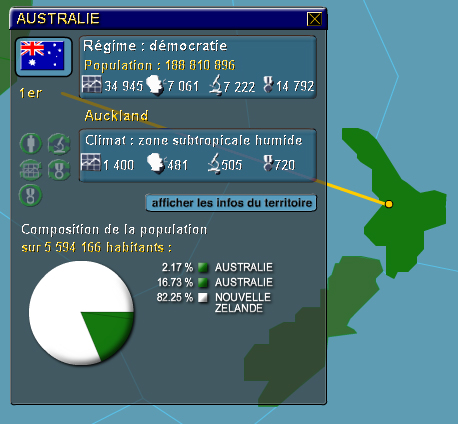Click the economy chart icon beside 34 945
Image resolution: width=458 pixels, height=424 pixels.
click(92, 84)
